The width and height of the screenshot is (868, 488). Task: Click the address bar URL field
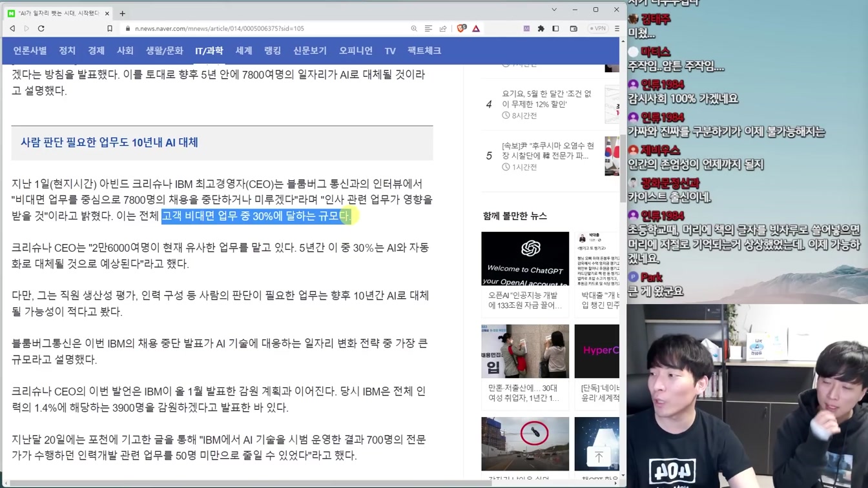click(x=265, y=28)
